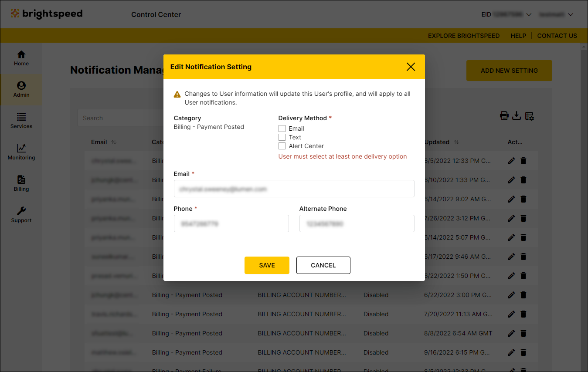The width and height of the screenshot is (588, 372).
Task: Click into the Email input field
Action: [x=294, y=189]
